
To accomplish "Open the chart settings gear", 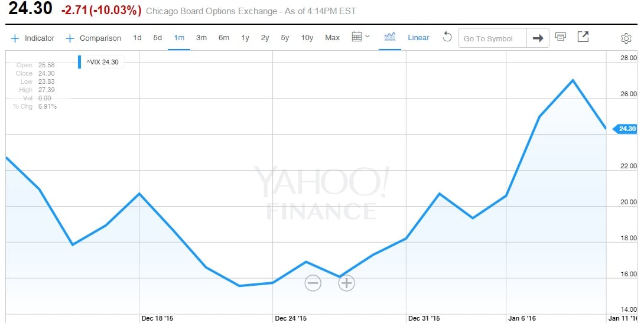I will coord(626,38).
